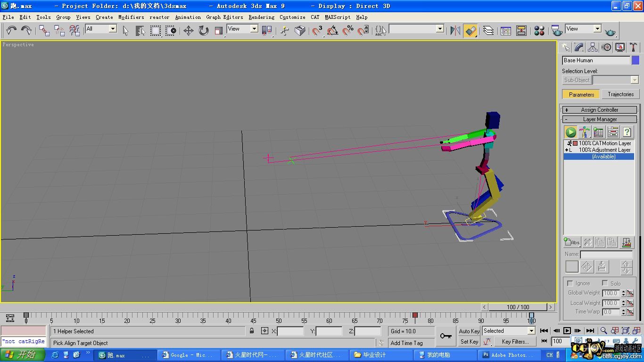Viewport: 644px width, 362px height.
Task: Open the CAT menu
Action: [x=315, y=17]
